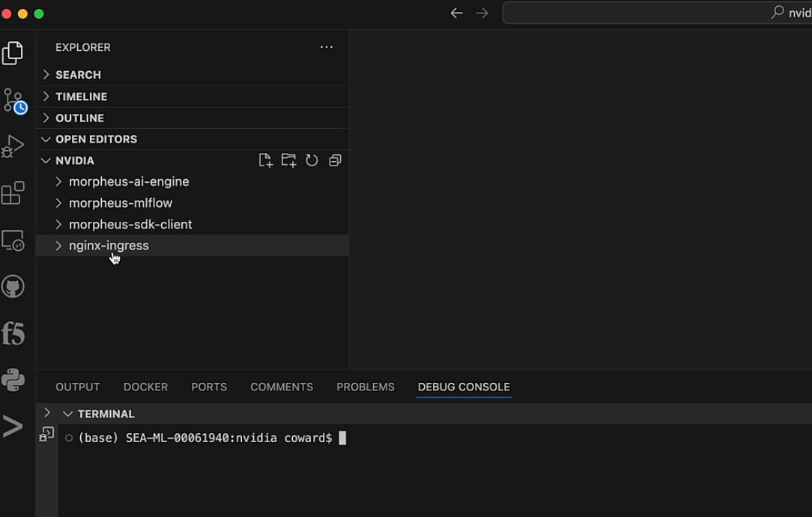Open the Source Control view

pos(14,102)
